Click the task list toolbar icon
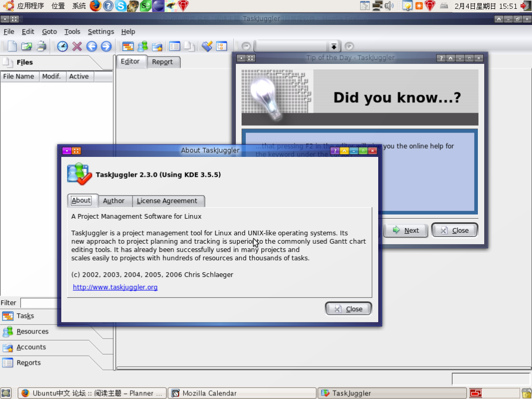This screenshot has width=532, height=399. 128,46
